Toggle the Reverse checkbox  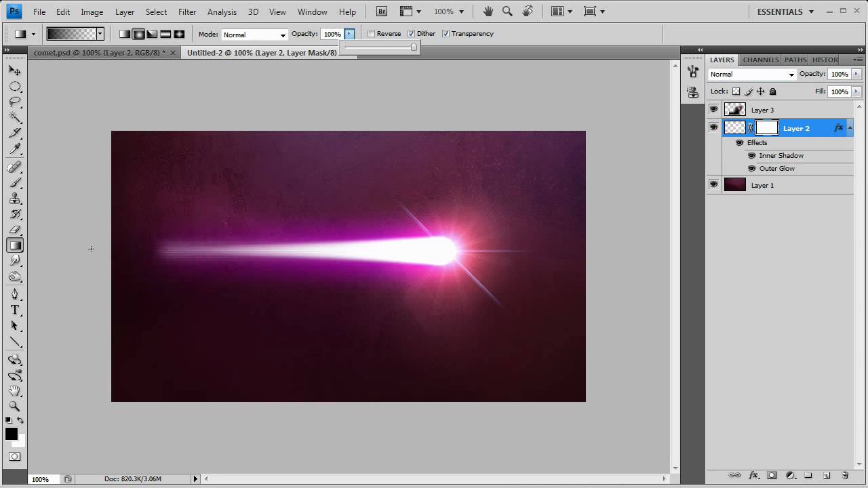click(x=371, y=34)
